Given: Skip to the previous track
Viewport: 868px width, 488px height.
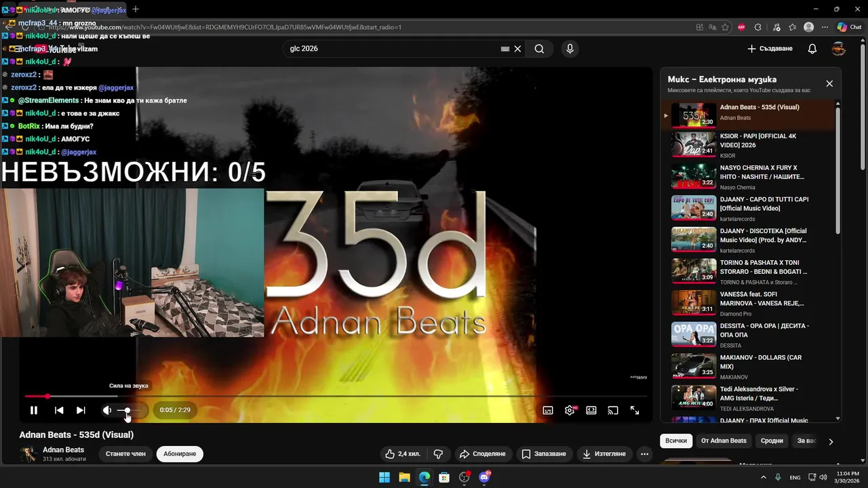Looking at the screenshot, I should pos(59,410).
